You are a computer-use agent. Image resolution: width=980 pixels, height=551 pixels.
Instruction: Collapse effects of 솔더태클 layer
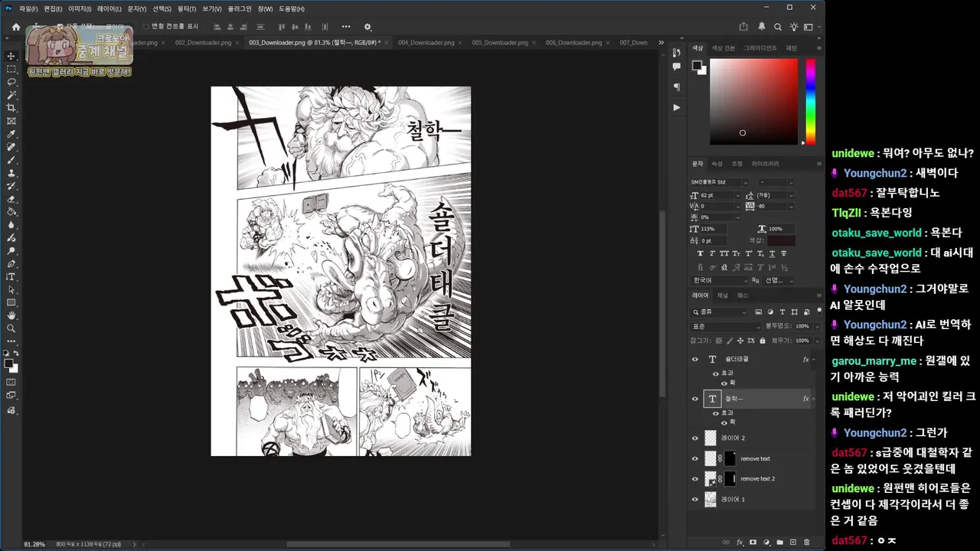tap(813, 359)
